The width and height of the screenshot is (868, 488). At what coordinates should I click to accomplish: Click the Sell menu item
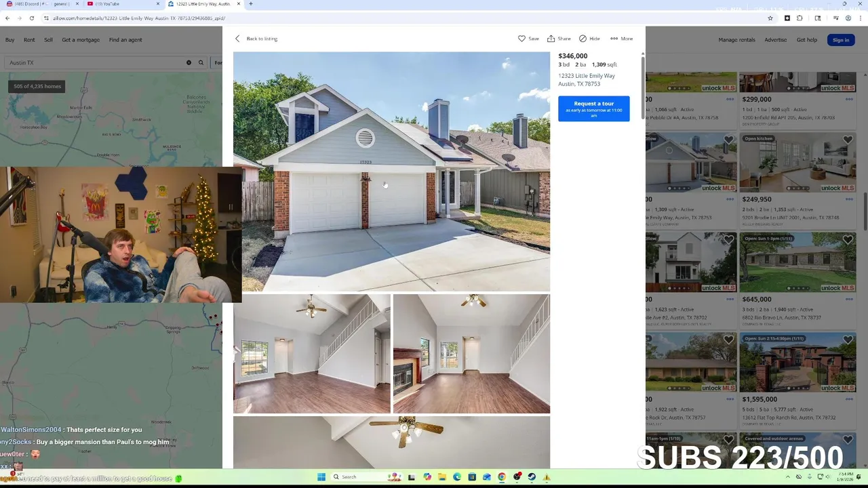(x=48, y=40)
